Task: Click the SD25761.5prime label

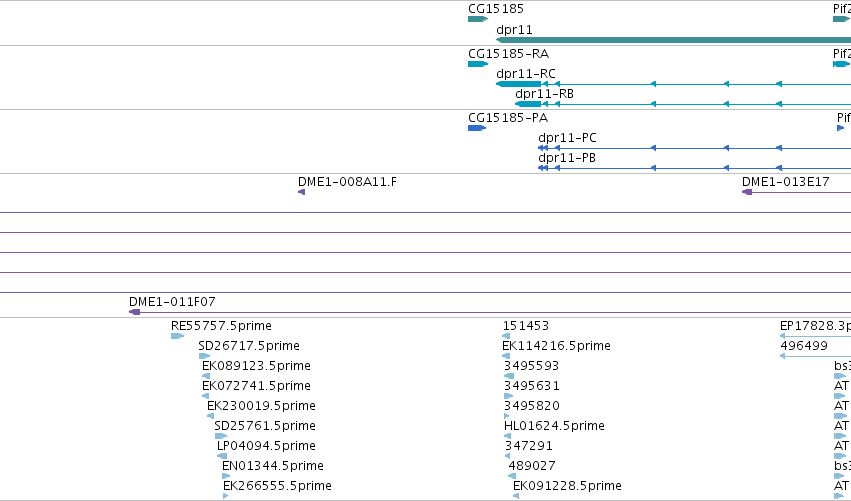Action: [x=265, y=426]
